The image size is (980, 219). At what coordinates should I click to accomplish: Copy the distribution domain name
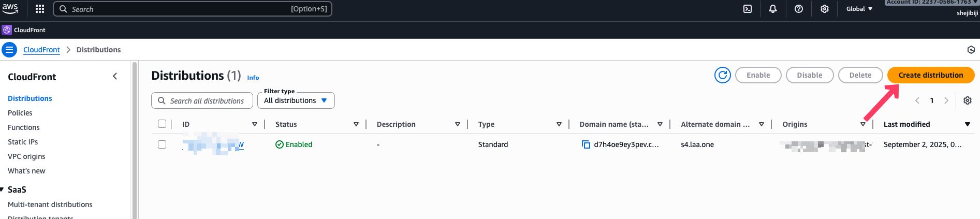pos(586,144)
